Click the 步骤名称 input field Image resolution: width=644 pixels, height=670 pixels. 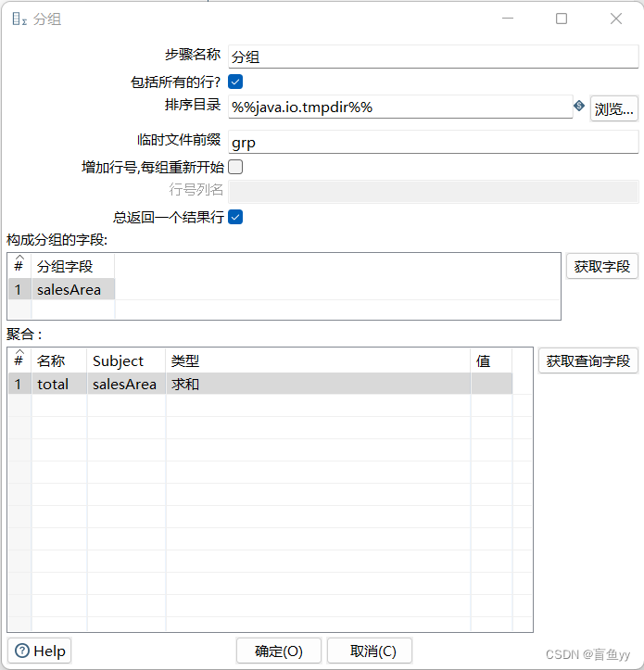click(434, 57)
